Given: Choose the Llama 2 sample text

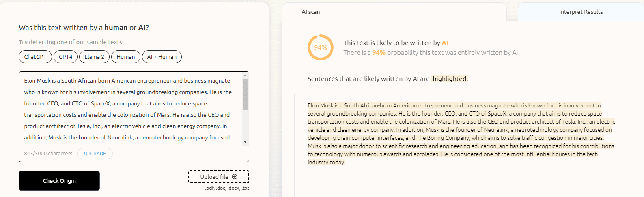Looking at the screenshot, I should [x=94, y=57].
